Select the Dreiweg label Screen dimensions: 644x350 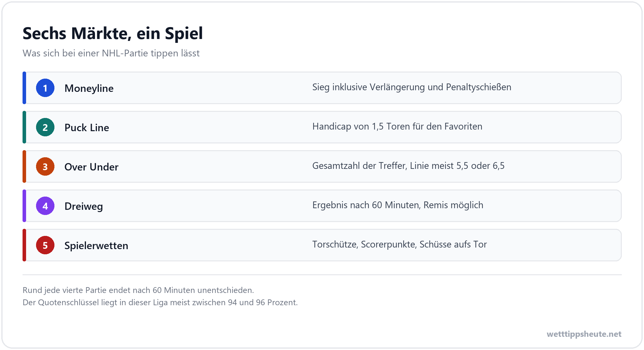(84, 206)
